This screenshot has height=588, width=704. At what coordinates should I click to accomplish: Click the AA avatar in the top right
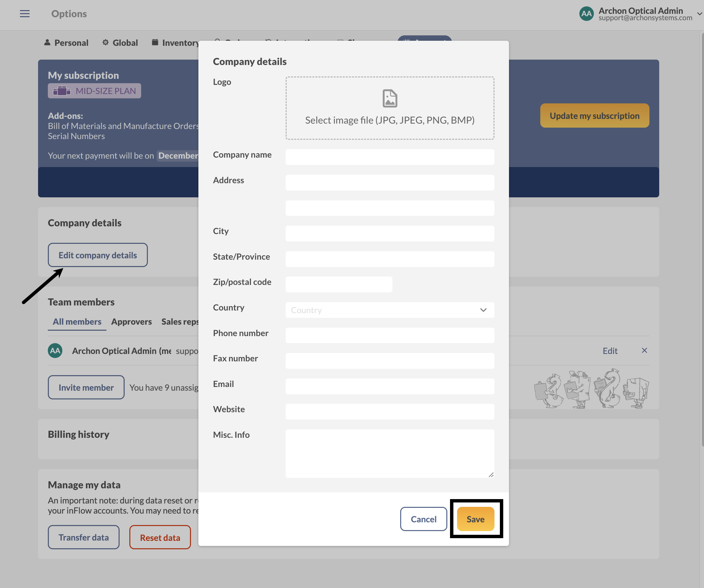coord(586,13)
